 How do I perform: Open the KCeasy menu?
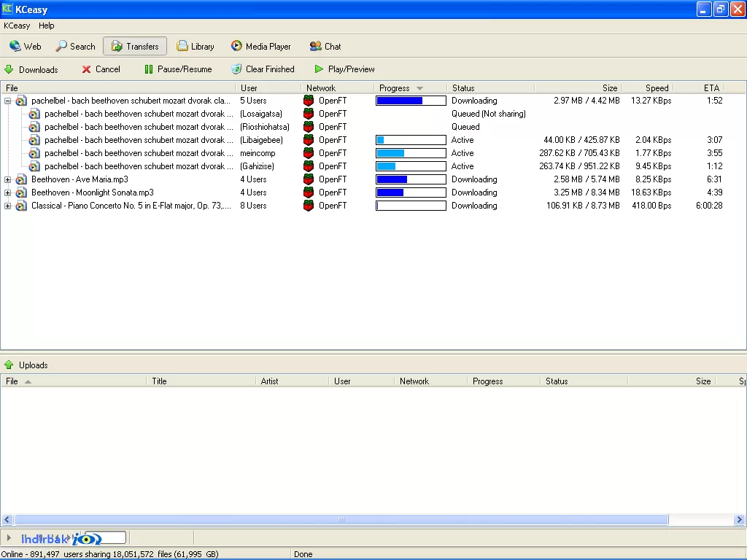click(x=17, y=26)
